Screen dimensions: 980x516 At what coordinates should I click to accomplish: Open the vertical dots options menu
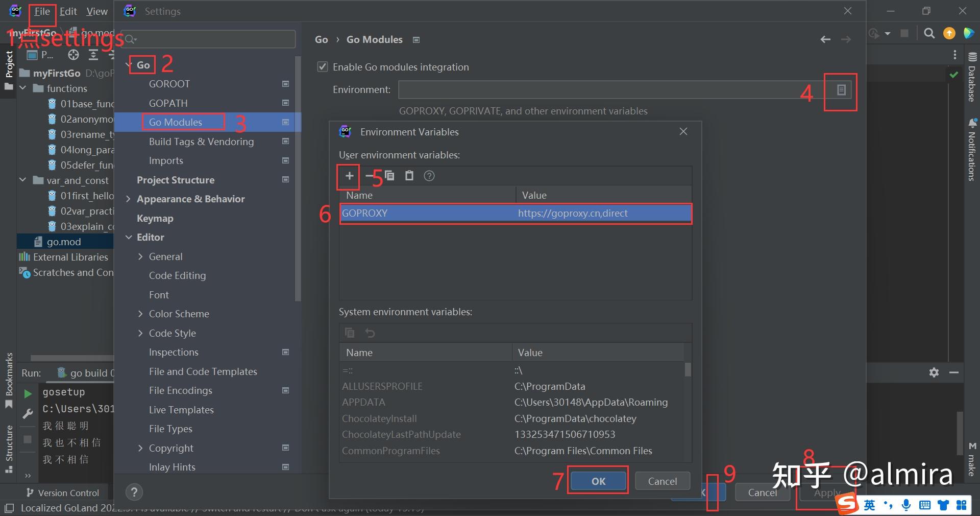[955, 55]
